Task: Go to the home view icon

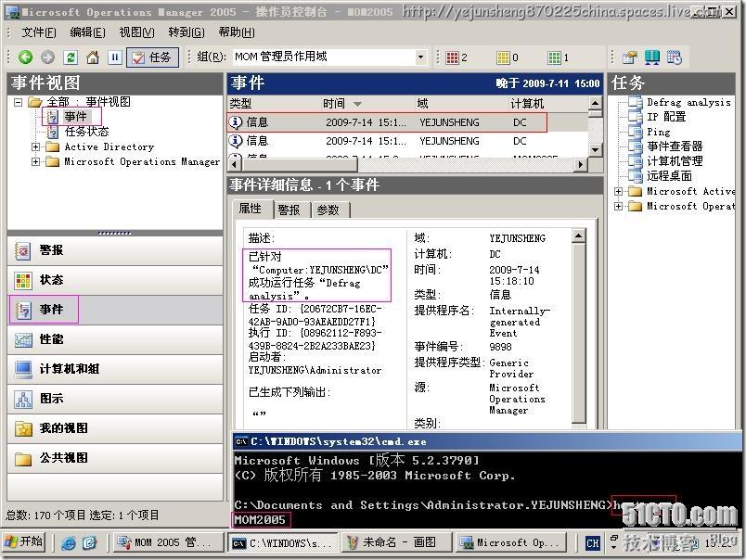Action: [x=93, y=57]
